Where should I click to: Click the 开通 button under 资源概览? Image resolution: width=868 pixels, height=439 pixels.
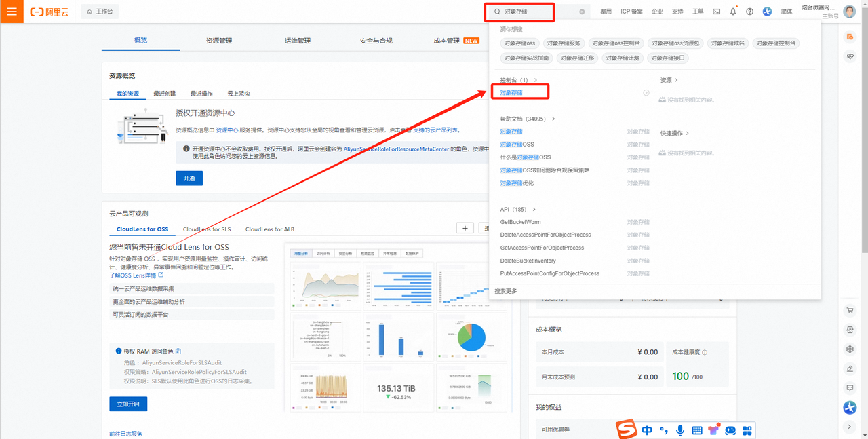(189, 178)
